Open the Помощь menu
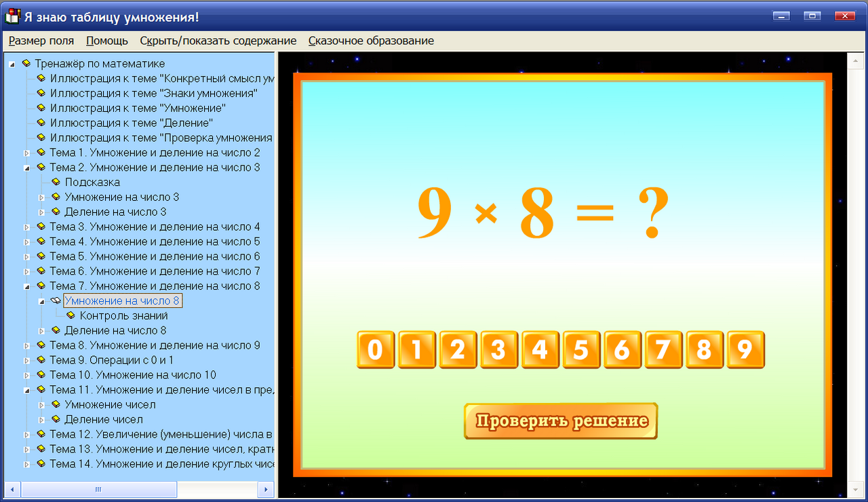 point(107,41)
